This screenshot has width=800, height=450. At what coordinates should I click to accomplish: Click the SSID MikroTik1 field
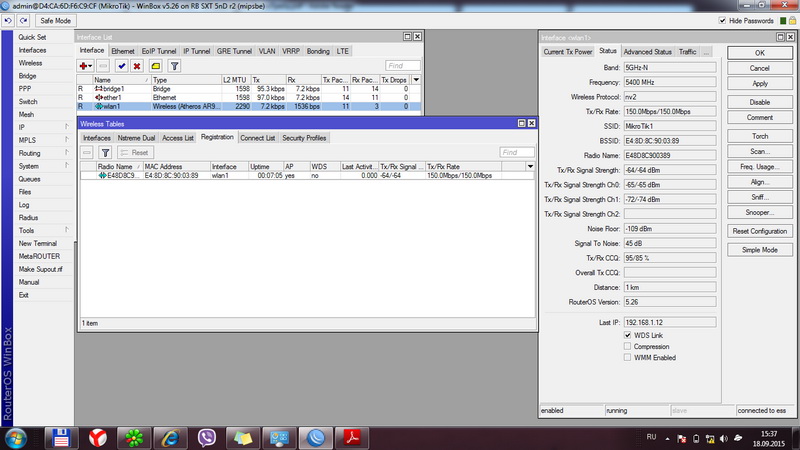[x=669, y=126]
